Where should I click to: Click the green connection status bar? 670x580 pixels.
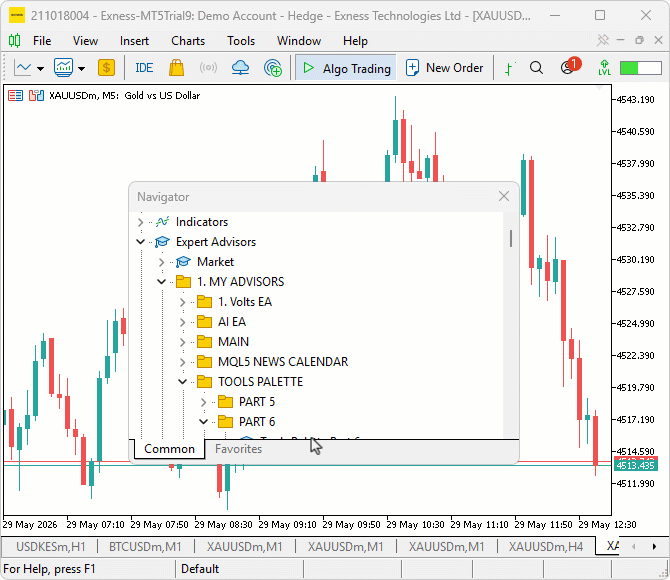pos(641,68)
